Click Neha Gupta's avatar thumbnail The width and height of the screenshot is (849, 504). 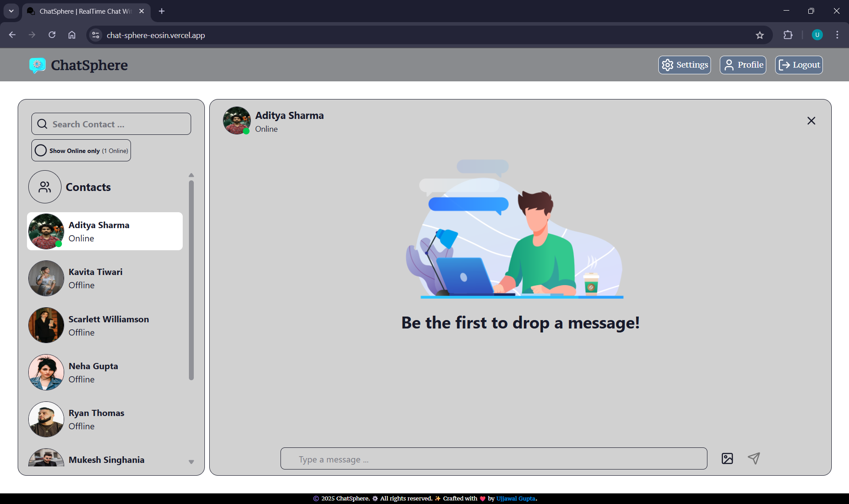(46, 372)
